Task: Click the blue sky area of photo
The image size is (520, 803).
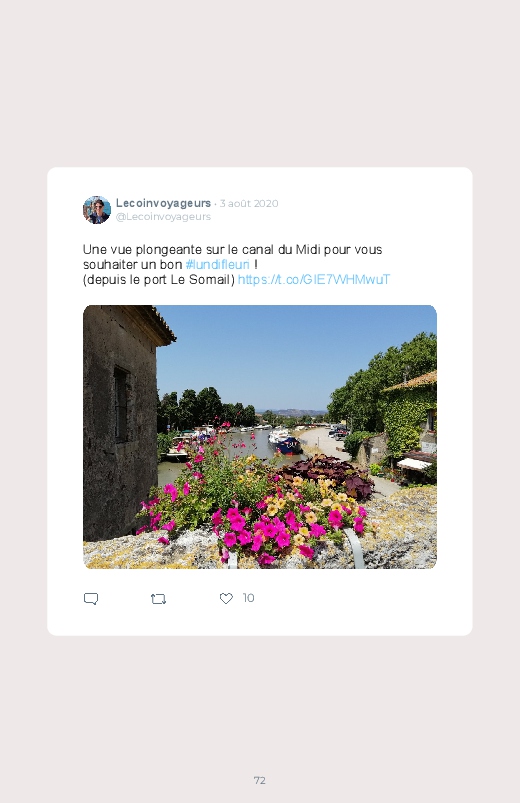Action: pyautogui.click(x=287, y=353)
